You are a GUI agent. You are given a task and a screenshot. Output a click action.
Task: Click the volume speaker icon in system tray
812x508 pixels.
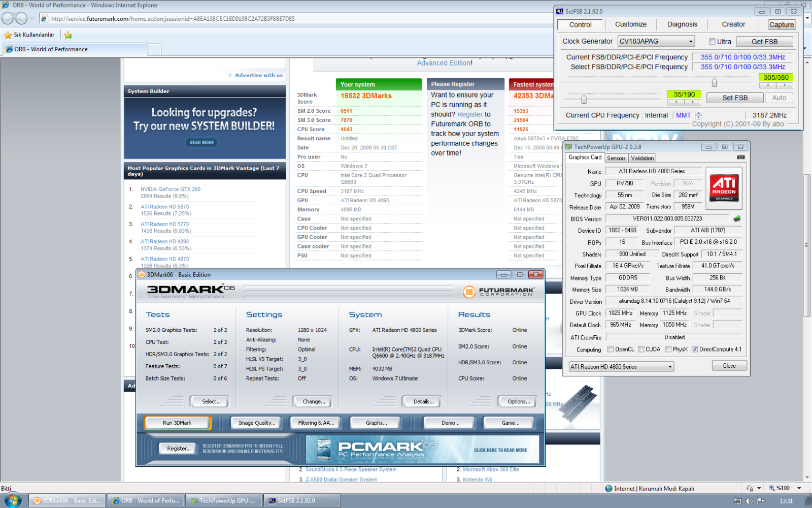(x=749, y=501)
